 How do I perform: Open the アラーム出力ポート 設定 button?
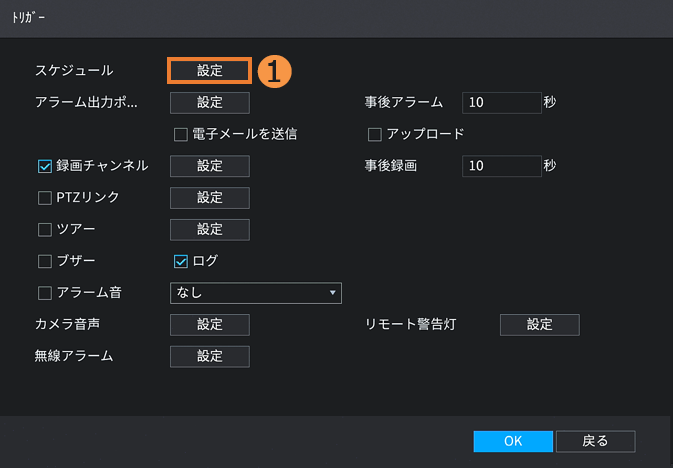pos(209,102)
